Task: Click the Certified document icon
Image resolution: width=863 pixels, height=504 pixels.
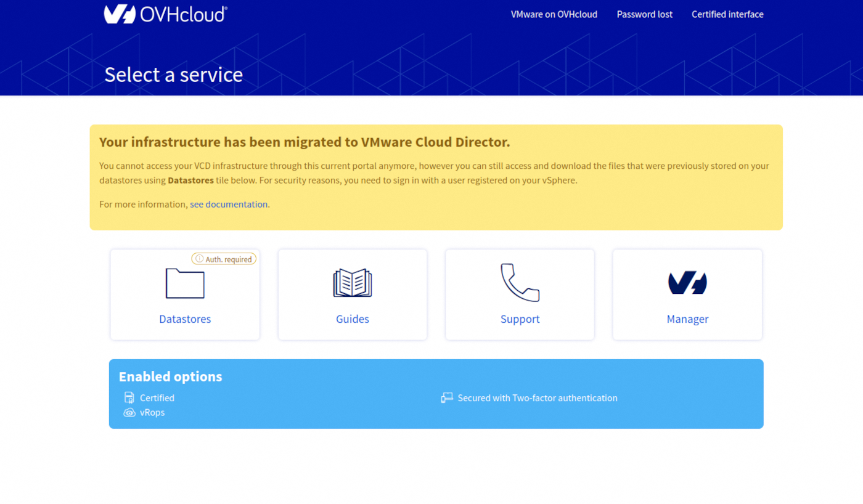Action: point(129,397)
